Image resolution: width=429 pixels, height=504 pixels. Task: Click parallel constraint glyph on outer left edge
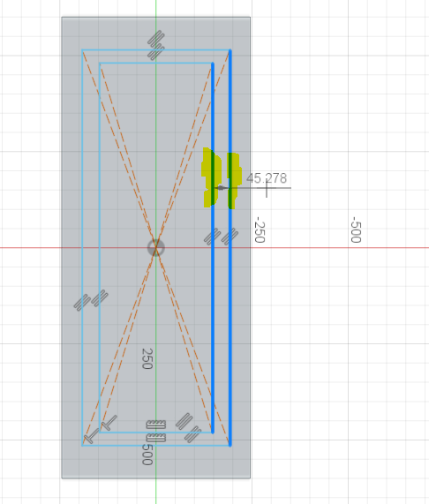pyautogui.click(x=82, y=303)
